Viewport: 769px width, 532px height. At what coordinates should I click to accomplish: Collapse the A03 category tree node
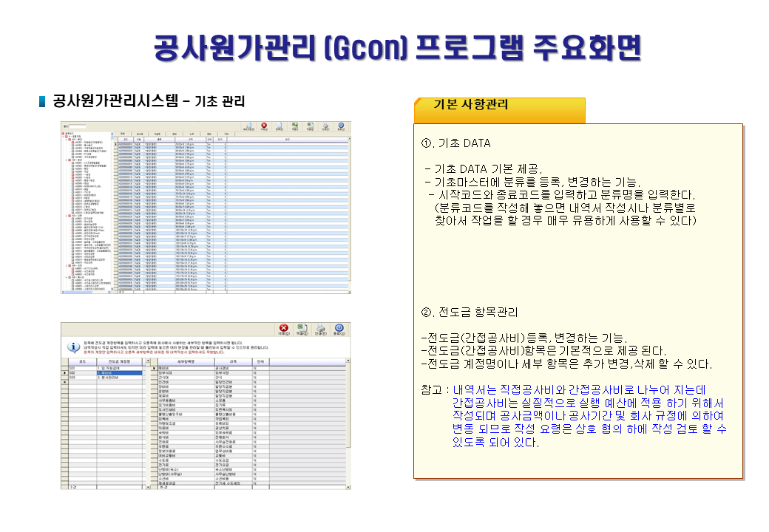coord(65,216)
